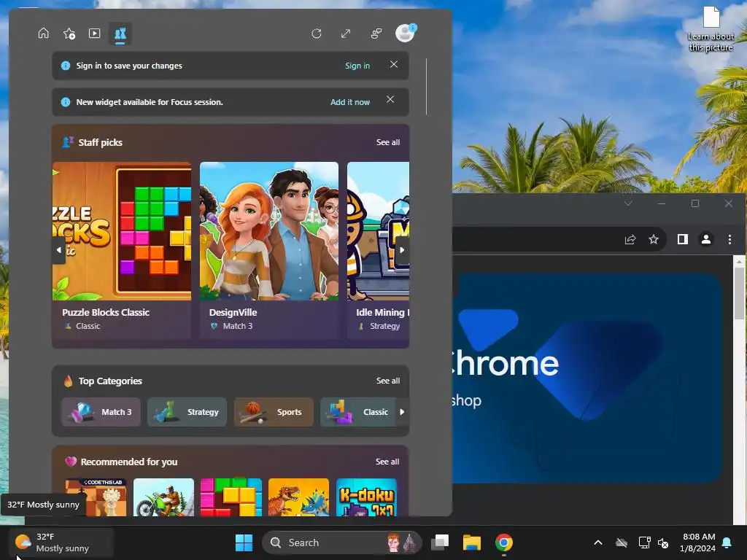Open the Idle Mining game card

click(379, 250)
